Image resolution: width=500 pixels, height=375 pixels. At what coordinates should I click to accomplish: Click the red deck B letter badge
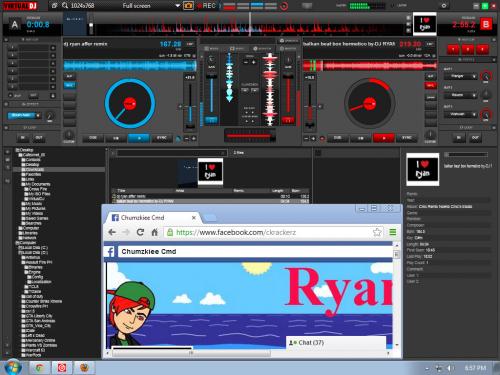pyautogui.click(x=486, y=25)
